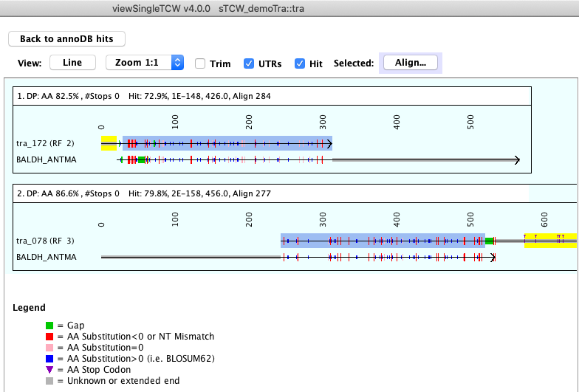Image resolution: width=579 pixels, height=392 pixels.
Task: Click pink AA Substitution=0 legend swatch
Action: (49, 348)
